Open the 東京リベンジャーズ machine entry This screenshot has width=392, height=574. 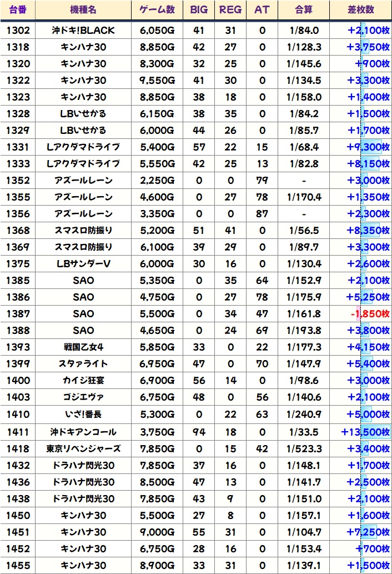pos(83,448)
